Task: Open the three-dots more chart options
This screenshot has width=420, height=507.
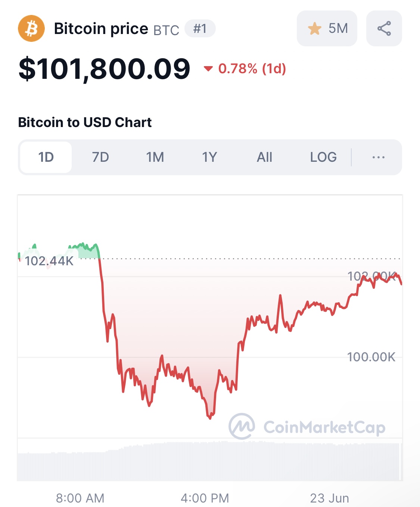Action: [x=378, y=157]
